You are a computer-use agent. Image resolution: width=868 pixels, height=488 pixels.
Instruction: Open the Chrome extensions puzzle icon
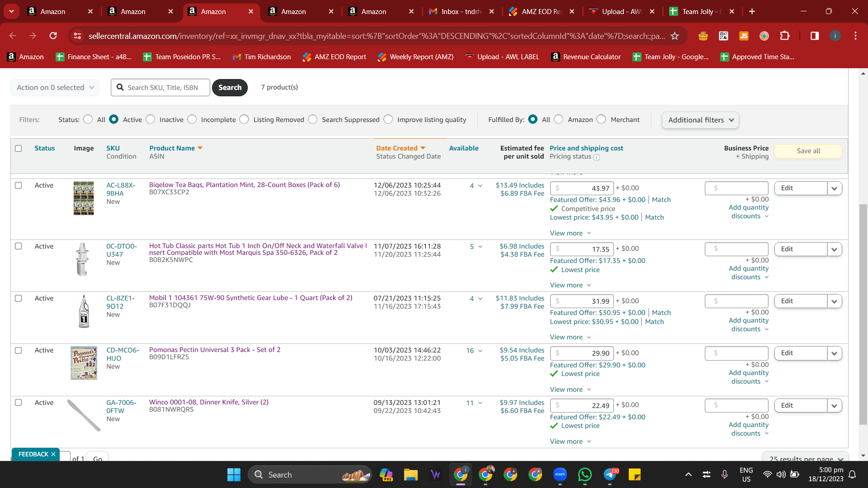tap(785, 36)
